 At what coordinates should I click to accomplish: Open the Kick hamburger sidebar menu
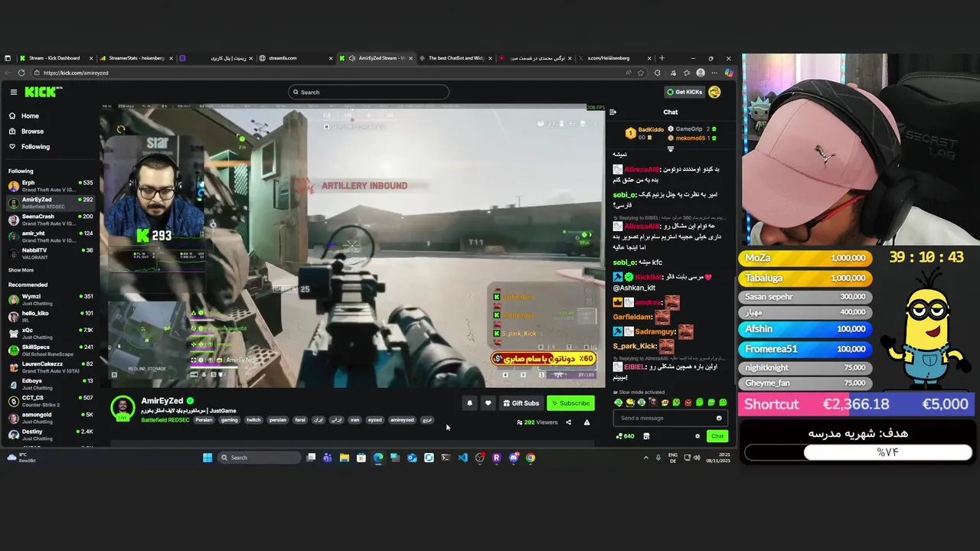13,92
